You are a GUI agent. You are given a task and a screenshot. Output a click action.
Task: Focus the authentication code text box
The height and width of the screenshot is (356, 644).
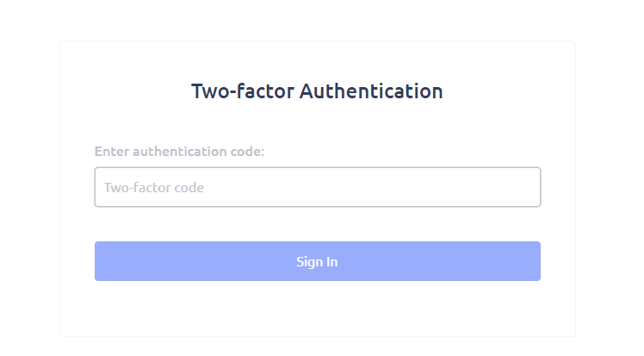pos(318,187)
